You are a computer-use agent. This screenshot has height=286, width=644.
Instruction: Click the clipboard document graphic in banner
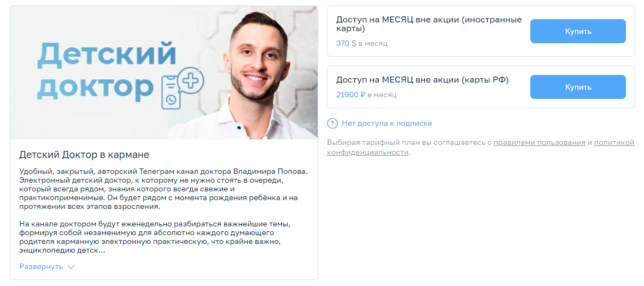[172, 92]
